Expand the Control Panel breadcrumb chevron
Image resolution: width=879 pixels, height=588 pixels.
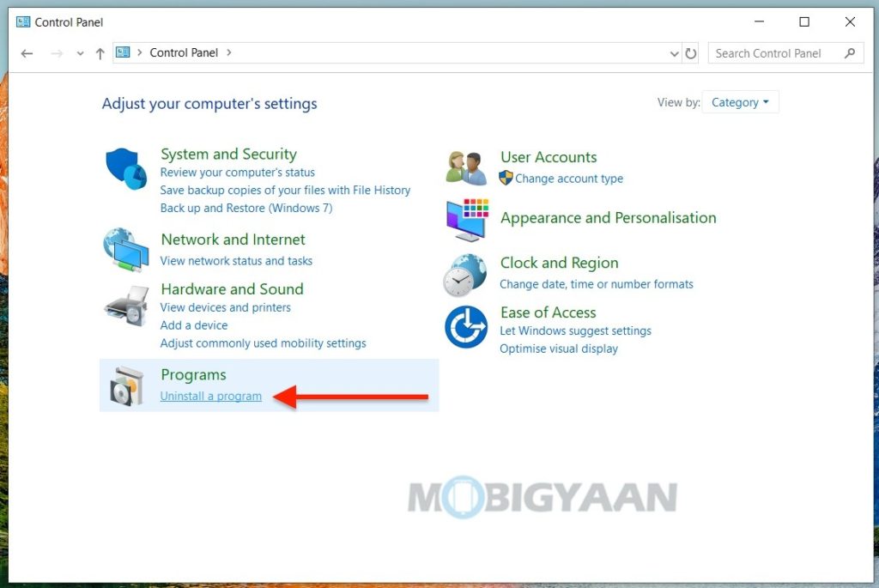point(228,52)
